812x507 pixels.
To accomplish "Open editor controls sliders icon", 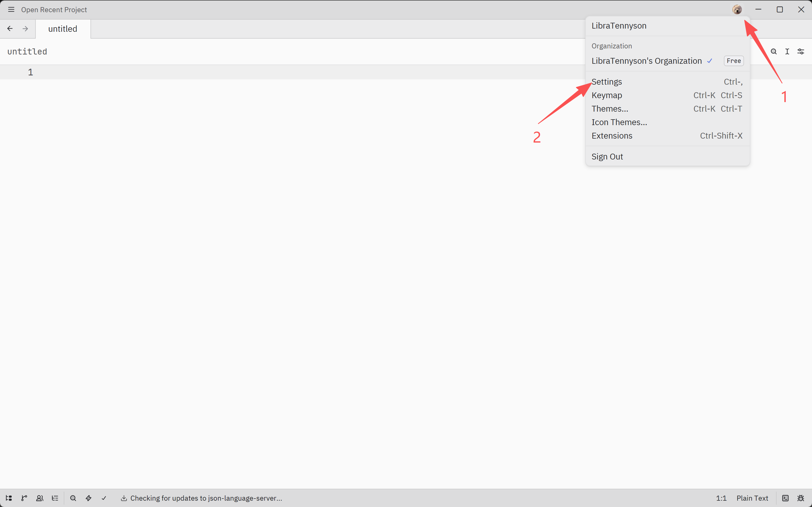I will 801,52.
